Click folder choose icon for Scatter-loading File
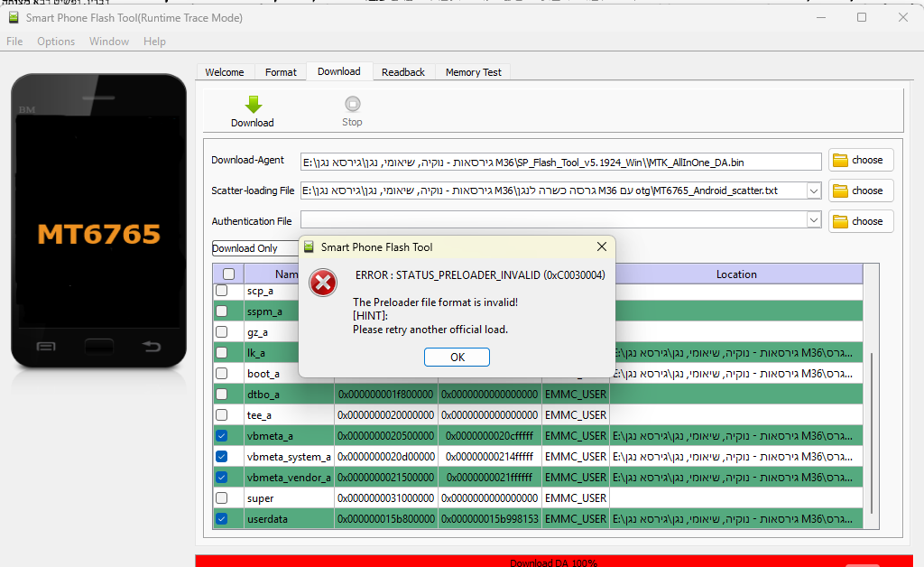The image size is (924, 567). tap(841, 191)
